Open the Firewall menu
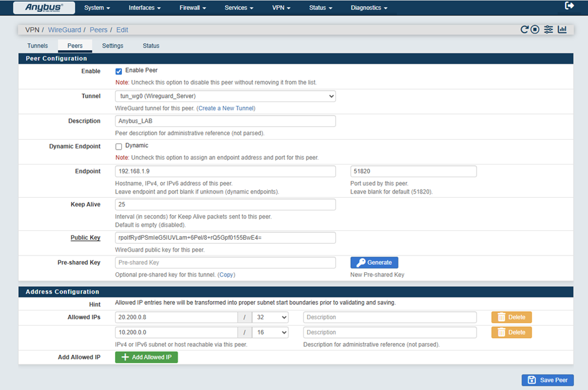The height and width of the screenshot is (390, 588). click(193, 8)
